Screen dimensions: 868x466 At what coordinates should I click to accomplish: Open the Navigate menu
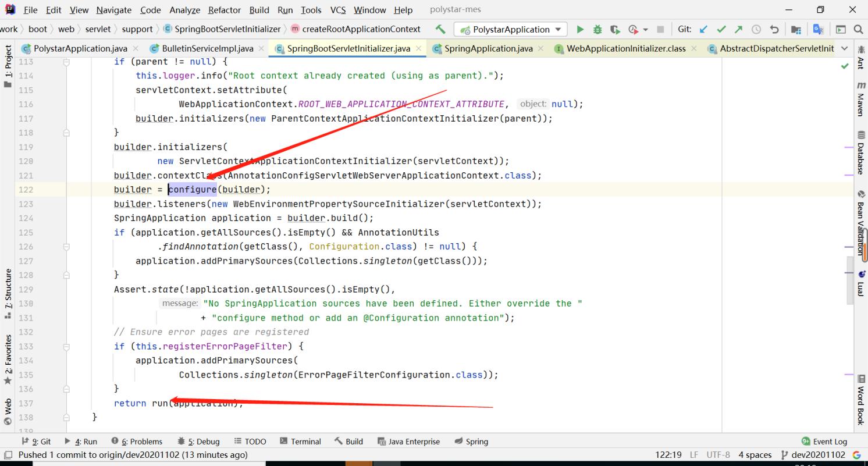tap(115, 10)
